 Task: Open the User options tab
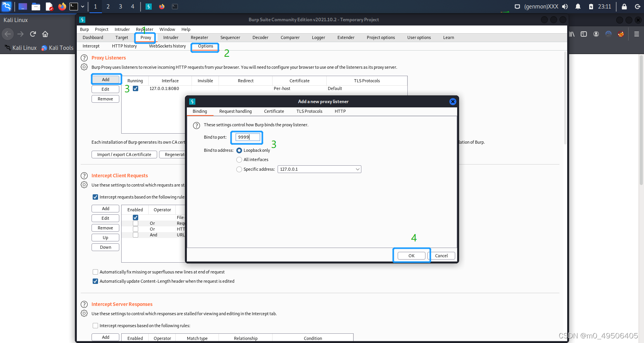pos(419,37)
